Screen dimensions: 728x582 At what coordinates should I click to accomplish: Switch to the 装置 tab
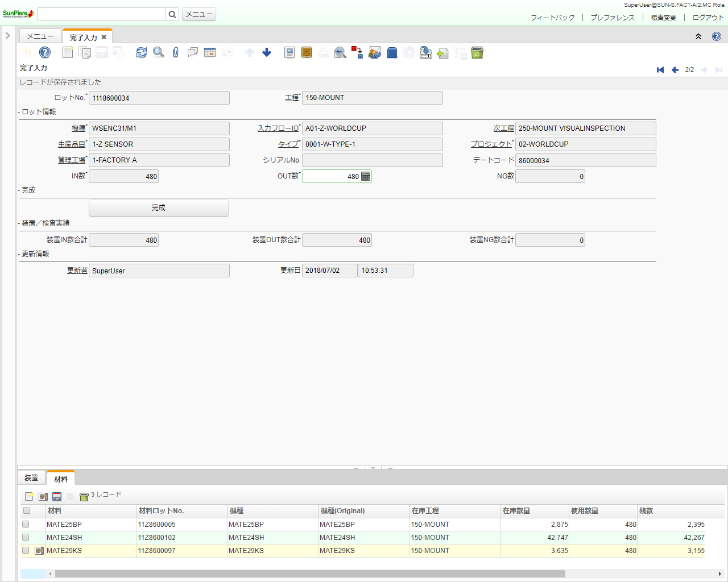(x=31, y=477)
